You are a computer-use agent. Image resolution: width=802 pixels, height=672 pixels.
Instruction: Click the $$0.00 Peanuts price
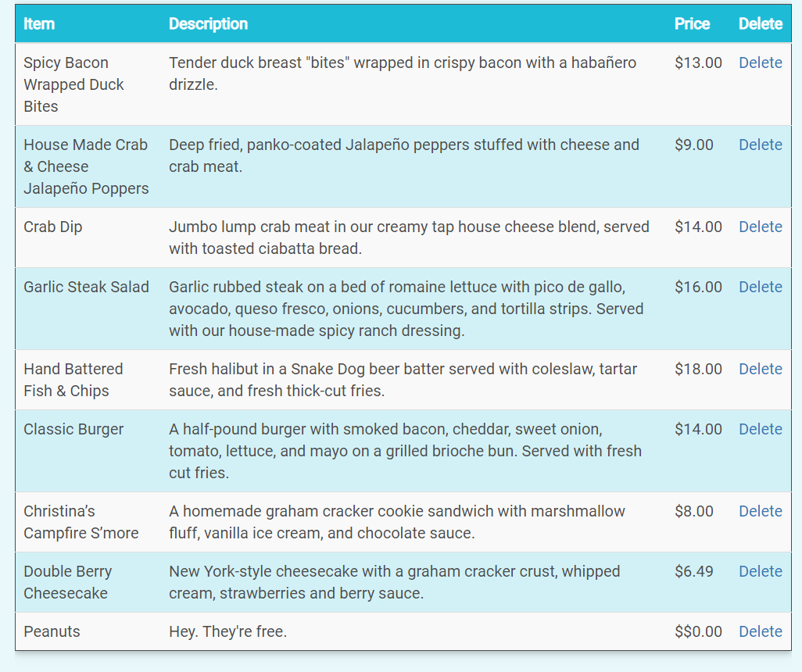click(698, 631)
